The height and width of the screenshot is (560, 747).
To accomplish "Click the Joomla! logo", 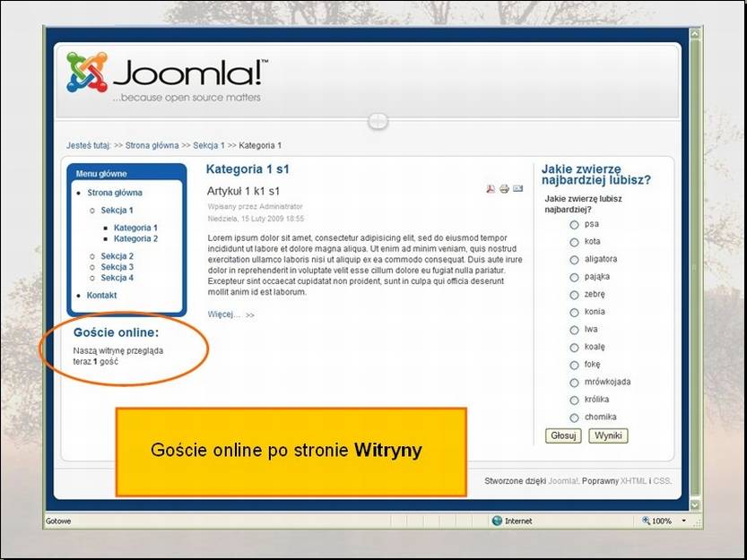I will (x=167, y=76).
